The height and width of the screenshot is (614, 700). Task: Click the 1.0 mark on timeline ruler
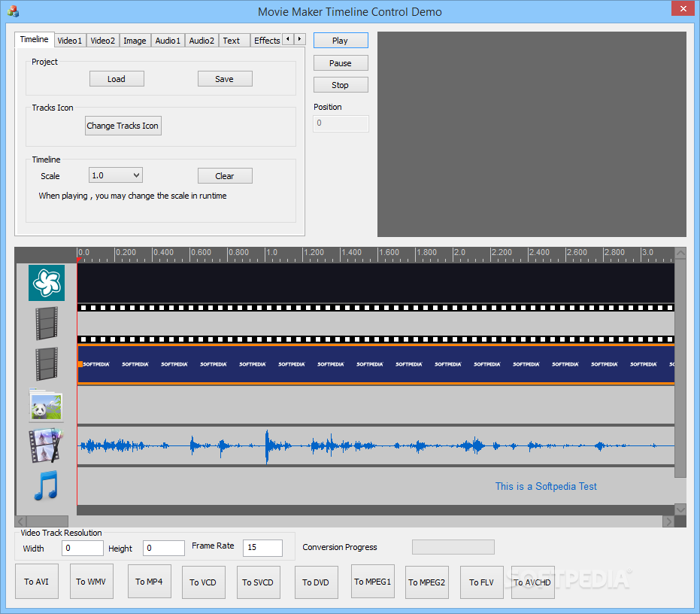[272, 252]
